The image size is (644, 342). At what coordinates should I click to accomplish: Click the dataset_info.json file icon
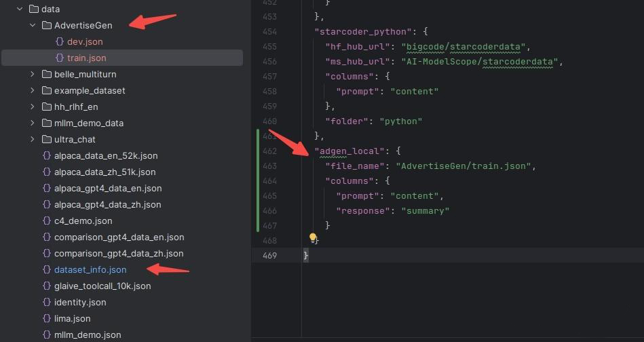point(47,270)
